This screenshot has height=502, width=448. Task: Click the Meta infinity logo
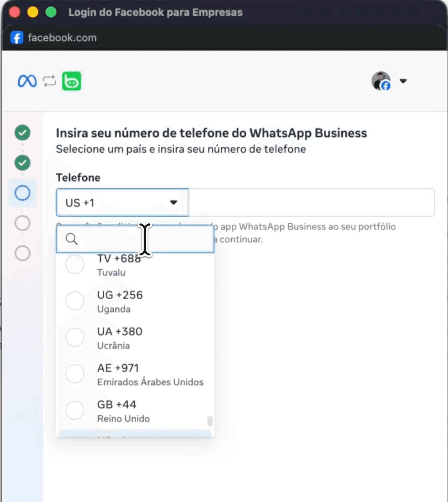(27, 81)
